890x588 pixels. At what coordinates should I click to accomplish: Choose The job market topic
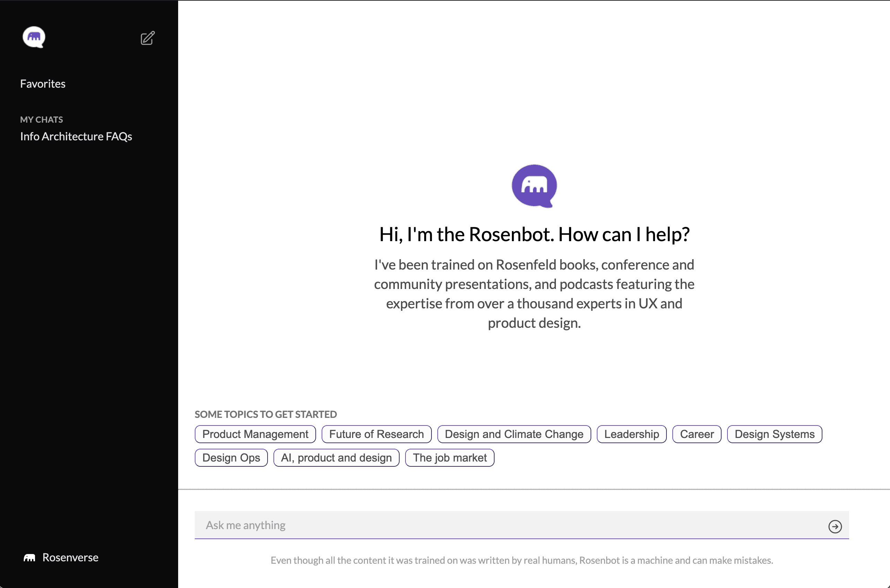click(449, 457)
